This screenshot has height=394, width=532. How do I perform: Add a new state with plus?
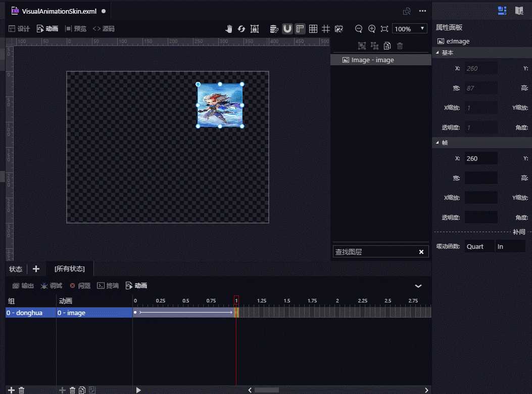36,269
